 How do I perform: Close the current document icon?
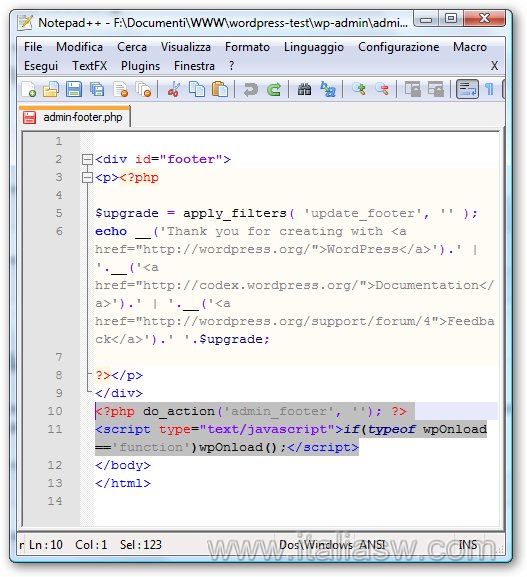pyautogui.click(x=120, y=89)
